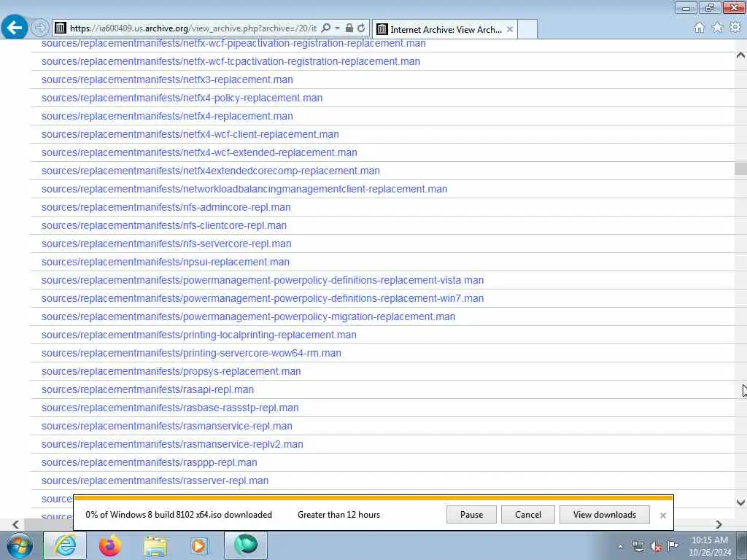
Task: Select the Internet Archive: View Archive tab
Action: (x=445, y=29)
